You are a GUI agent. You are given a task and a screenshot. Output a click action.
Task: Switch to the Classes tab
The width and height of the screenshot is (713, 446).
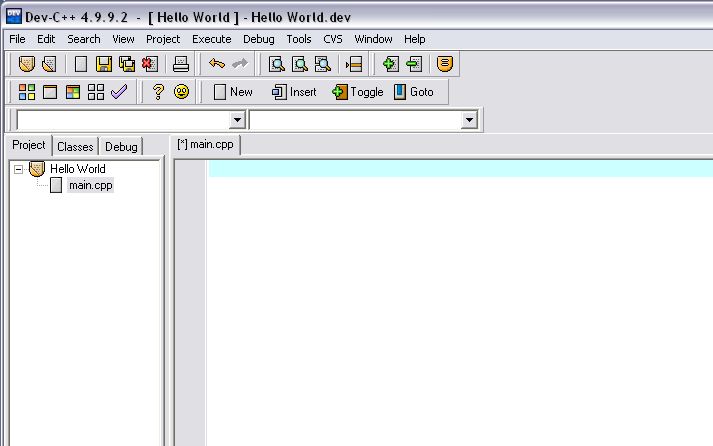[x=75, y=147]
